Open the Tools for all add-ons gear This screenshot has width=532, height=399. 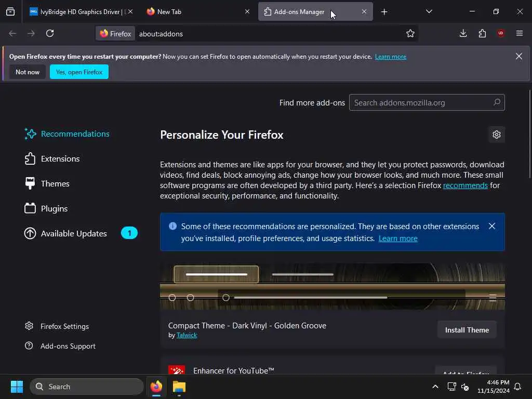(496, 135)
